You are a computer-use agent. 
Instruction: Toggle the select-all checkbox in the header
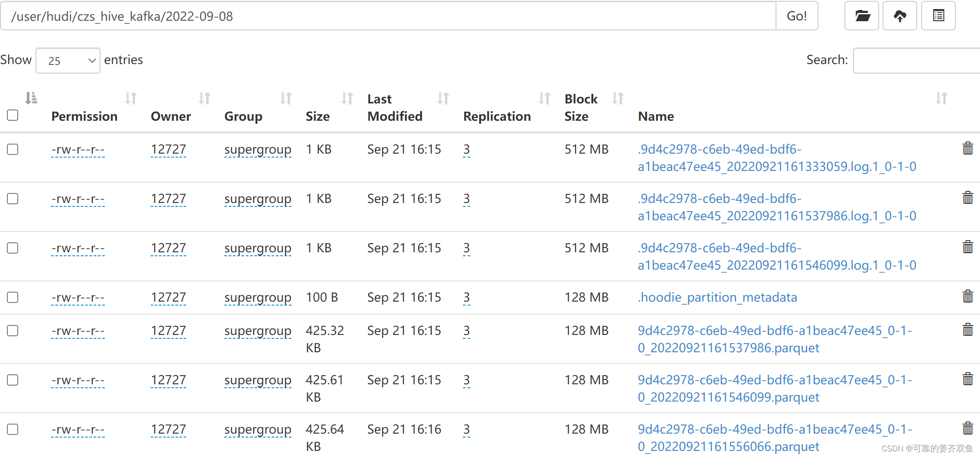pos(13,115)
